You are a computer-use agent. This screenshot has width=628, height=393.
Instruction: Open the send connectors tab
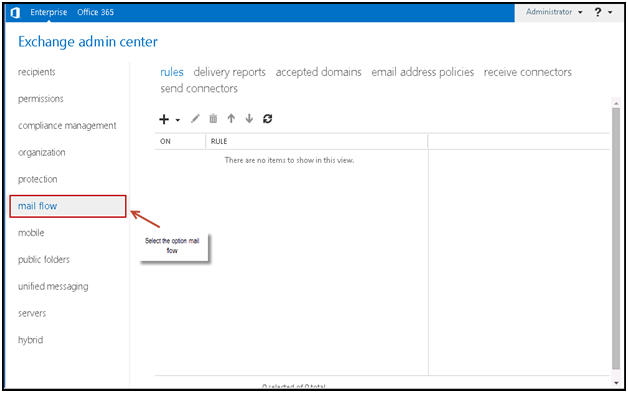[199, 89]
